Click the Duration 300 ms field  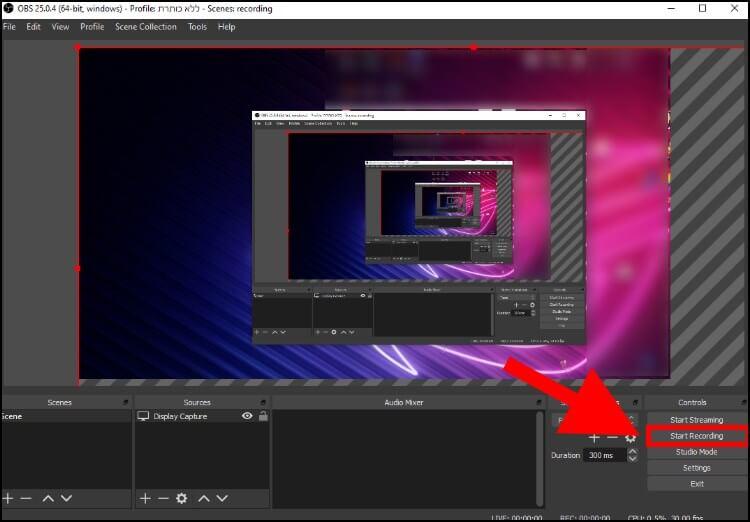[x=605, y=455]
